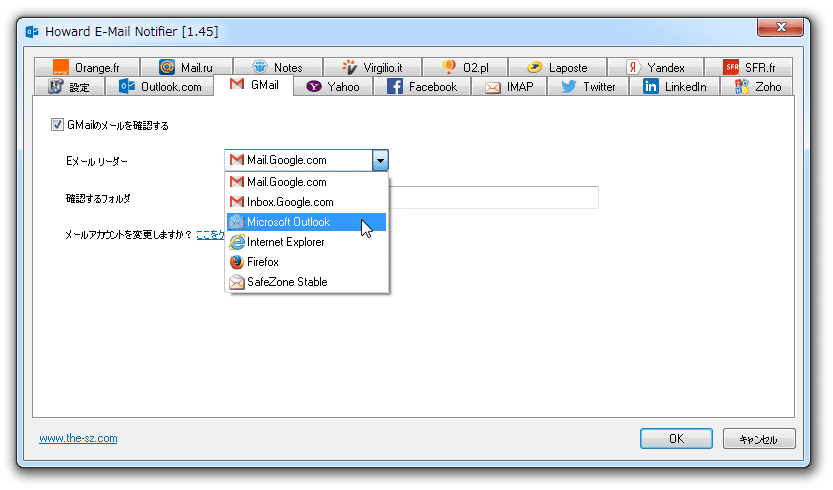Click the Outlook.com tab icon
Screen dimensions: 833x490
[x=126, y=87]
